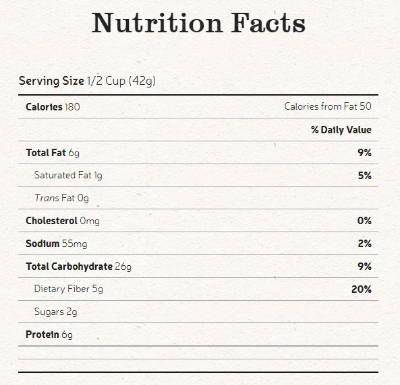Click the Total Carbohydrate 26g label
400x385 pixels.
point(79,267)
